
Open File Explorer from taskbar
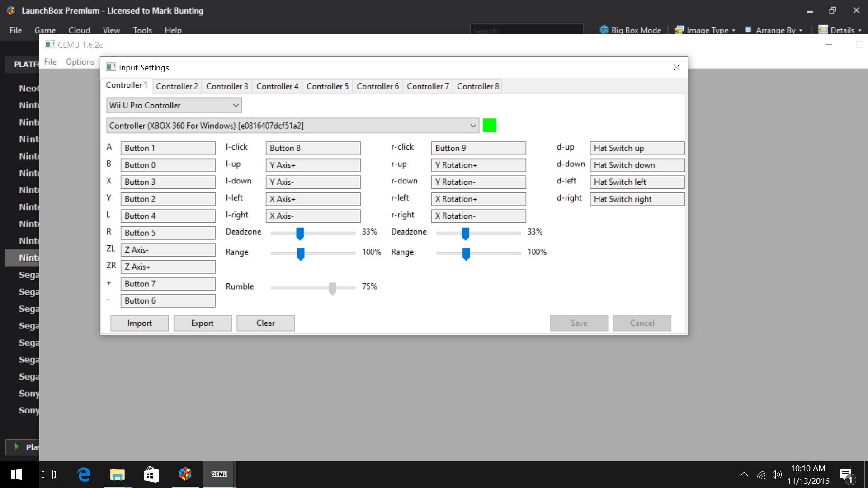118,474
